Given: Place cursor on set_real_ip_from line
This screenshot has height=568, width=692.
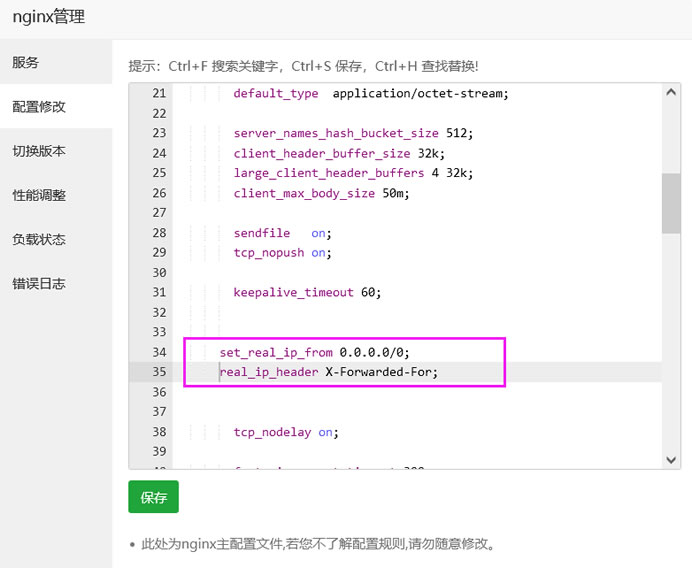Looking at the screenshot, I should pyautogui.click(x=314, y=353).
